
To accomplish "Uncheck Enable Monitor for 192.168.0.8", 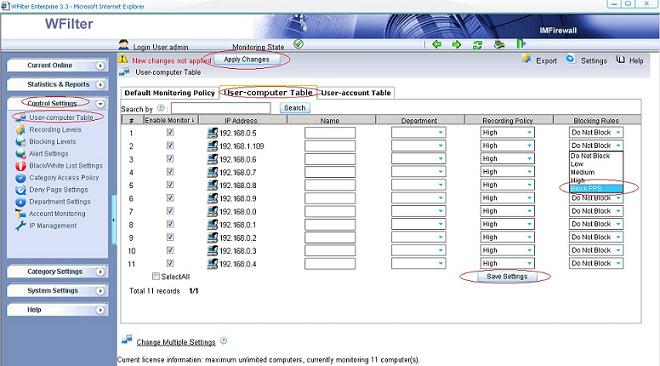I will pyautogui.click(x=170, y=185).
